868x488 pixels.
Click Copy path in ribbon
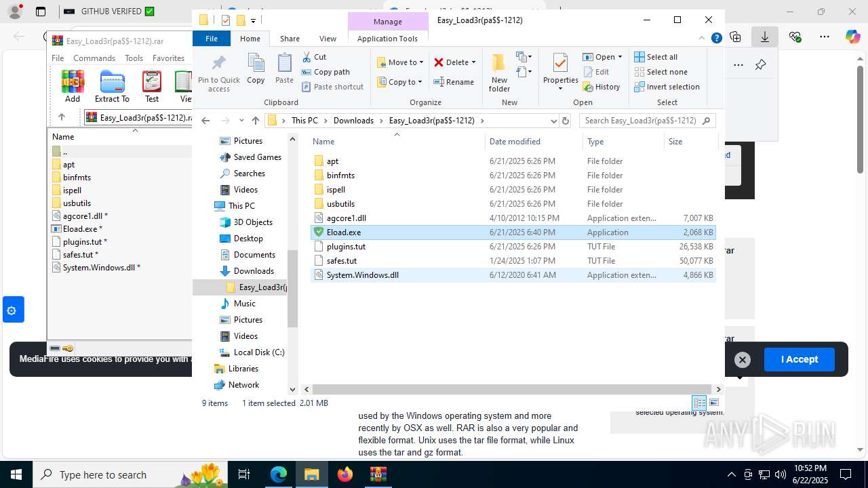[325, 72]
